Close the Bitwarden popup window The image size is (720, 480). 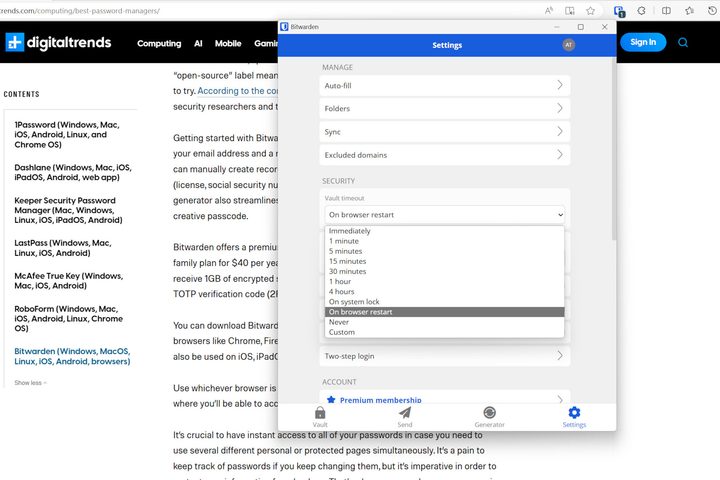tap(604, 27)
